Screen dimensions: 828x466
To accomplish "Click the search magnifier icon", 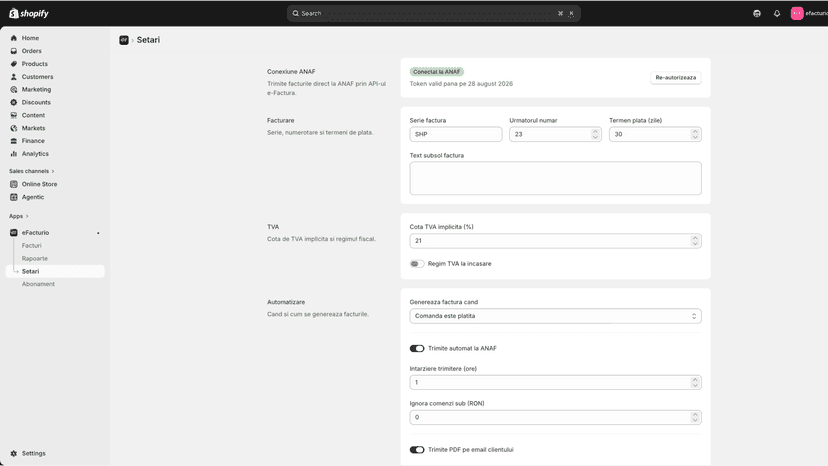I will point(296,13).
